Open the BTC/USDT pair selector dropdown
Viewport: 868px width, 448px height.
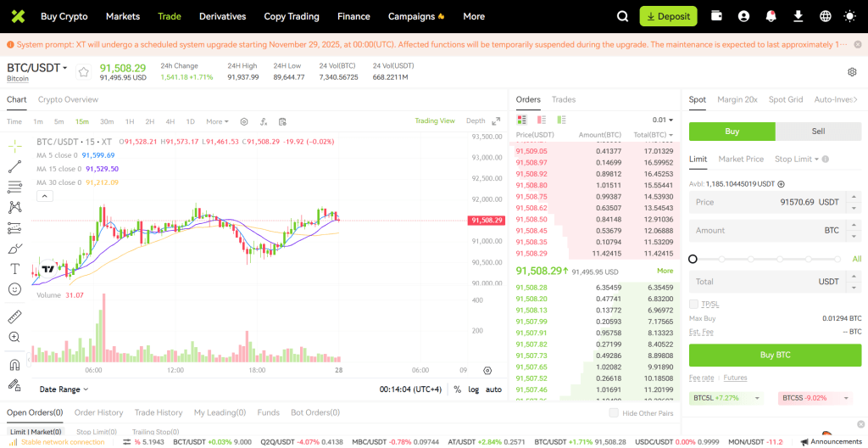tap(37, 68)
